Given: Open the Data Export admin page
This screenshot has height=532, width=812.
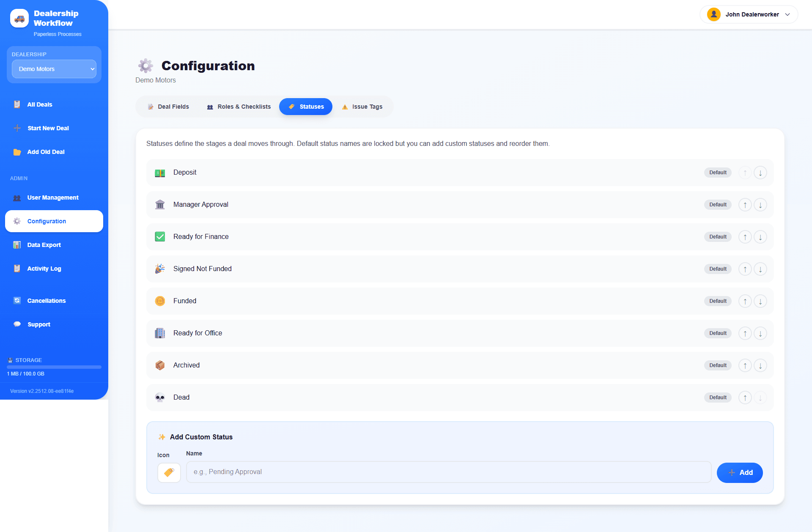Looking at the screenshot, I should (44, 245).
